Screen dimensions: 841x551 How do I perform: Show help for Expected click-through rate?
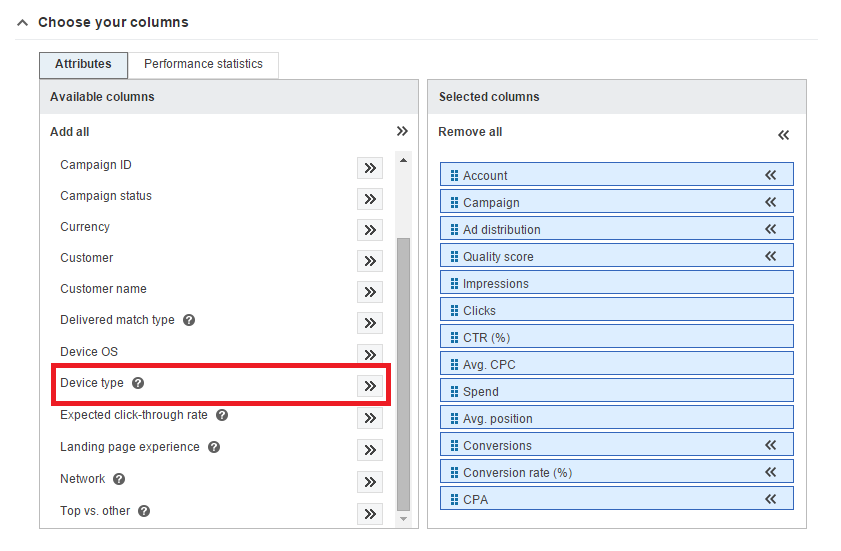point(222,415)
